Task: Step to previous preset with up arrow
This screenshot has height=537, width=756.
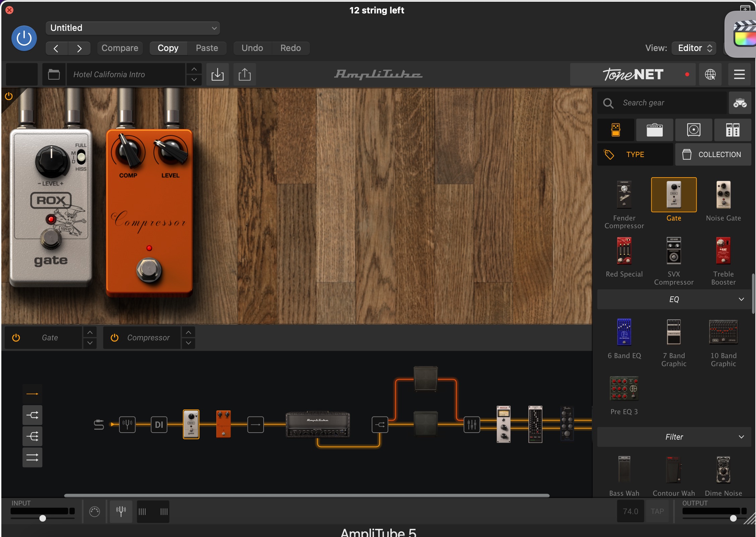Action: click(194, 69)
